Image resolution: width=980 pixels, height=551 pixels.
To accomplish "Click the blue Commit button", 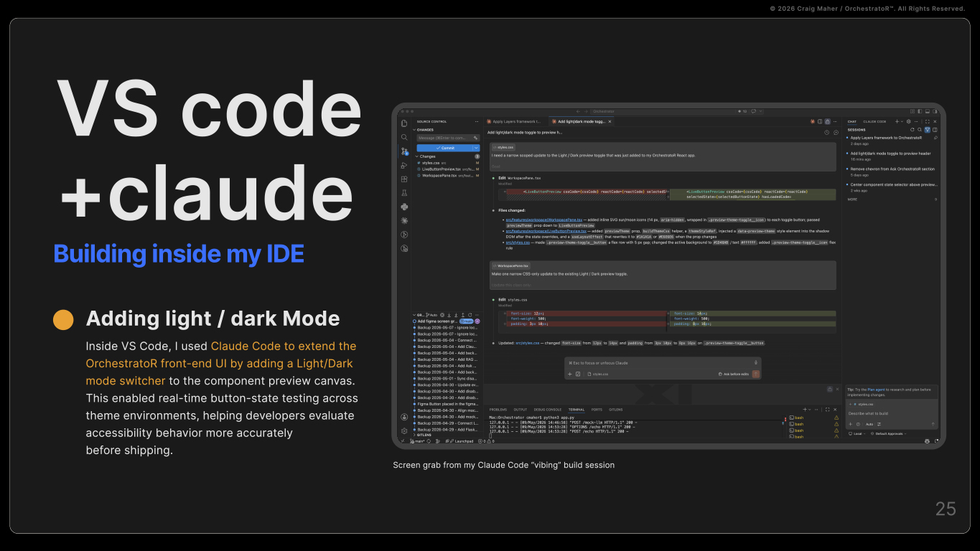I will coord(444,148).
